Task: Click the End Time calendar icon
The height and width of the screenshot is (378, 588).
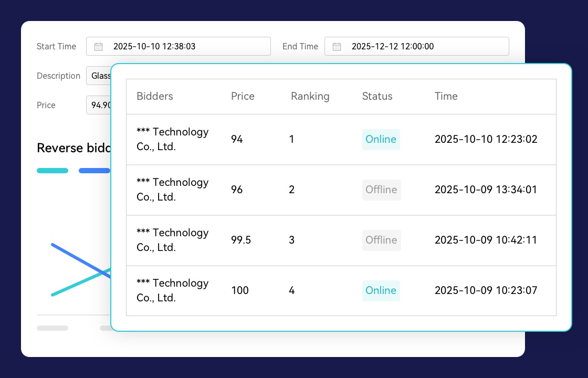Action: tap(337, 46)
